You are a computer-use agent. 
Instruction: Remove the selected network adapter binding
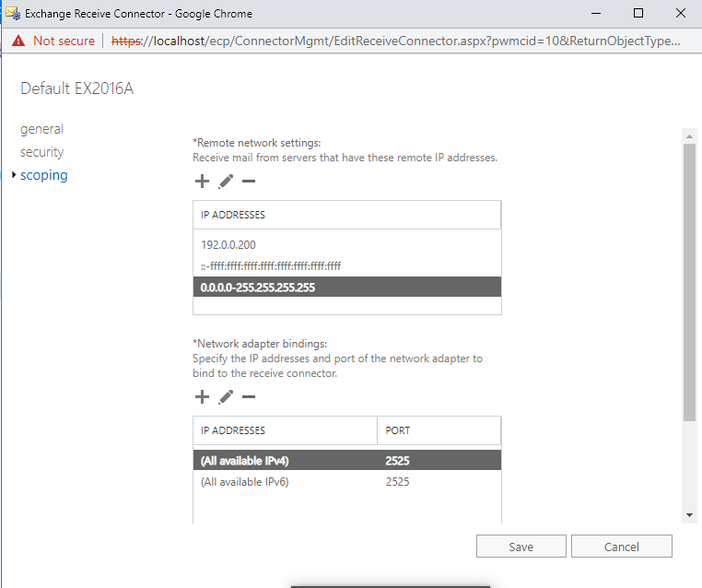click(249, 397)
